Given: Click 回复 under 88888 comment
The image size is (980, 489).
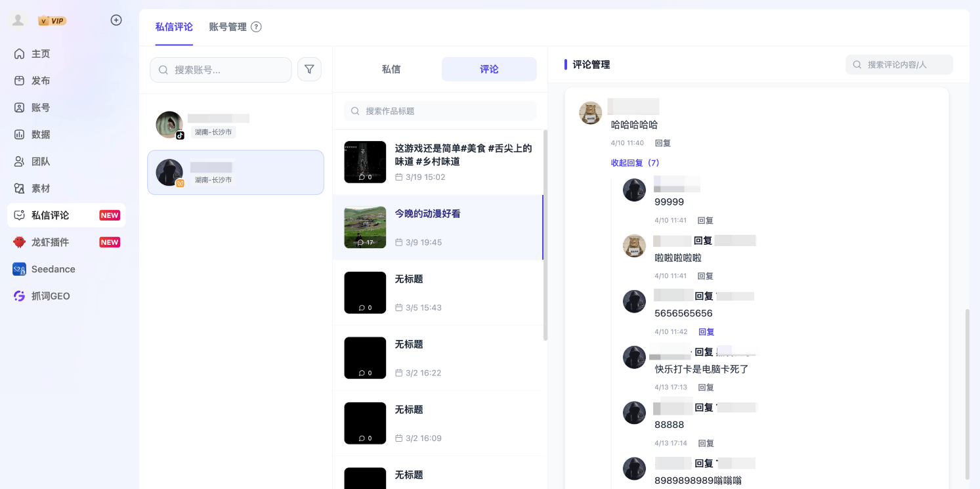Looking at the screenshot, I should [706, 444].
